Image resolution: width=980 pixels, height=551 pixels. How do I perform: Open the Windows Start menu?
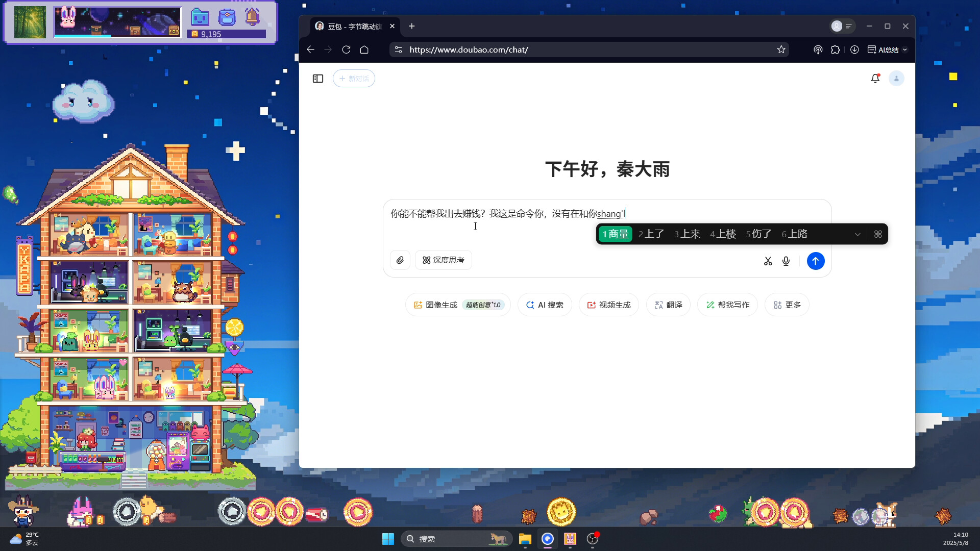(388, 539)
